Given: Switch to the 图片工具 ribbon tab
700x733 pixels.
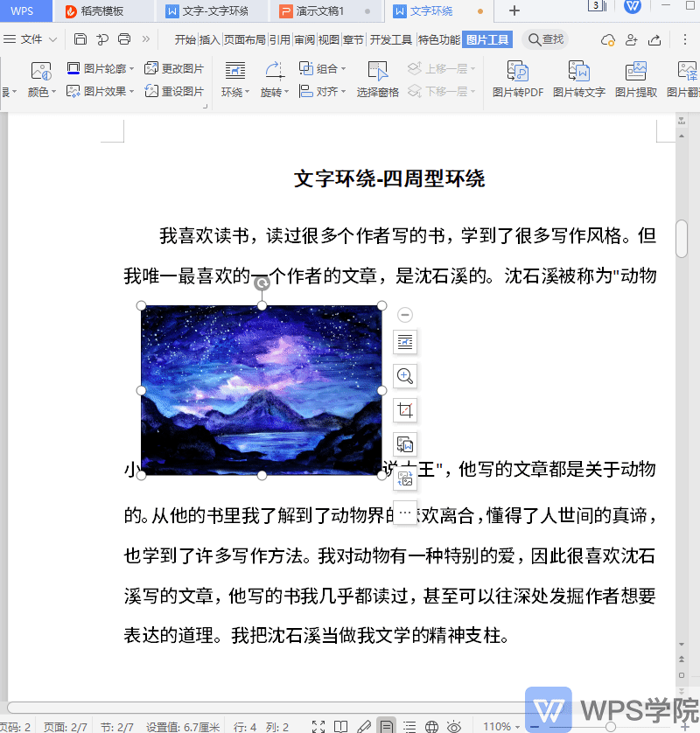Looking at the screenshot, I should coord(487,39).
